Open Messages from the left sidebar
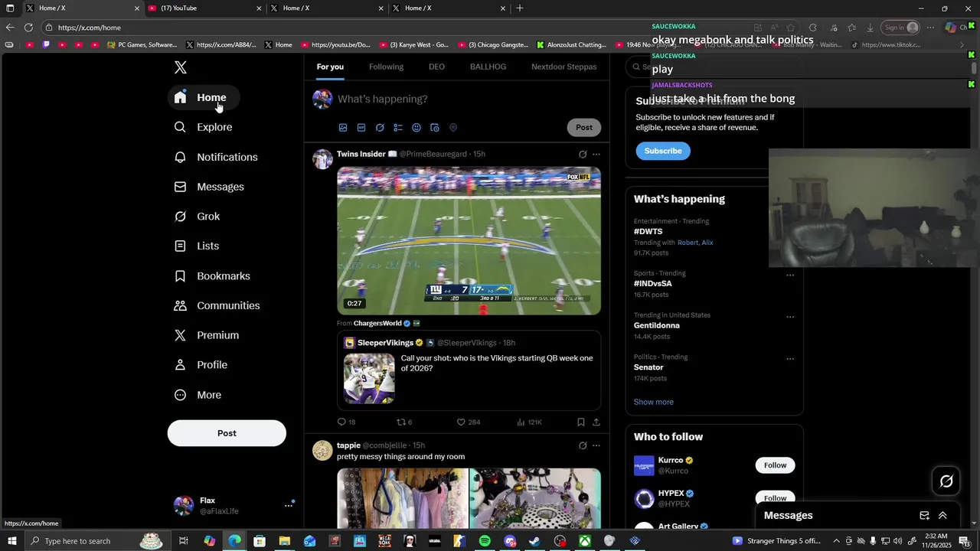The image size is (980, 551). click(209, 187)
